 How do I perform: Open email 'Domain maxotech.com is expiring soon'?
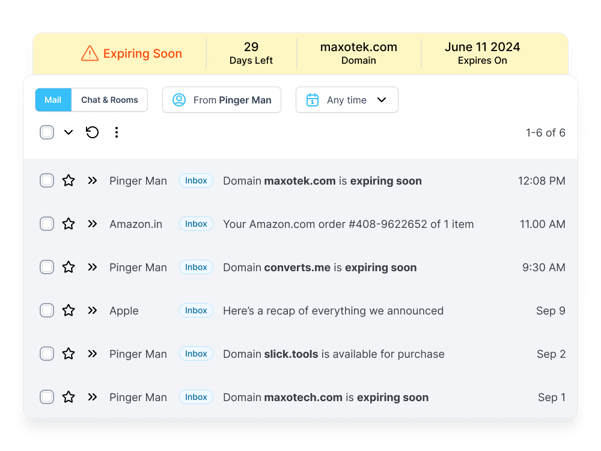click(x=326, y=397)
